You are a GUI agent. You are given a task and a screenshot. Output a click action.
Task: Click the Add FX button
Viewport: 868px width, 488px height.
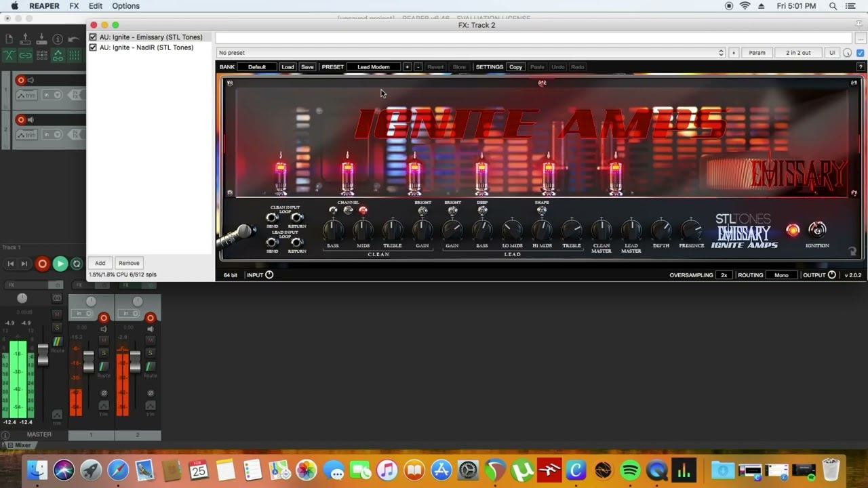[x=100, y=263]
